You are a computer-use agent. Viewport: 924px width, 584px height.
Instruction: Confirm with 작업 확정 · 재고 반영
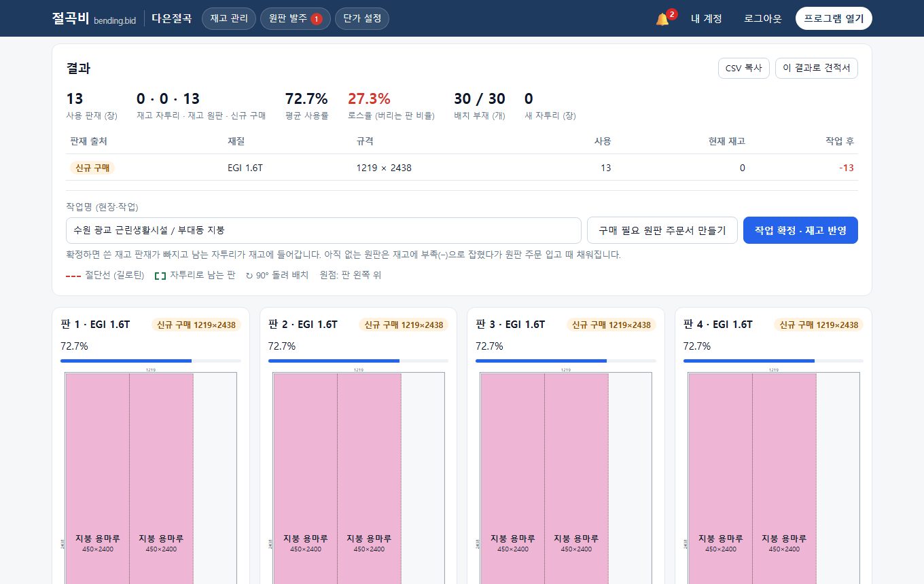(801, 230)
